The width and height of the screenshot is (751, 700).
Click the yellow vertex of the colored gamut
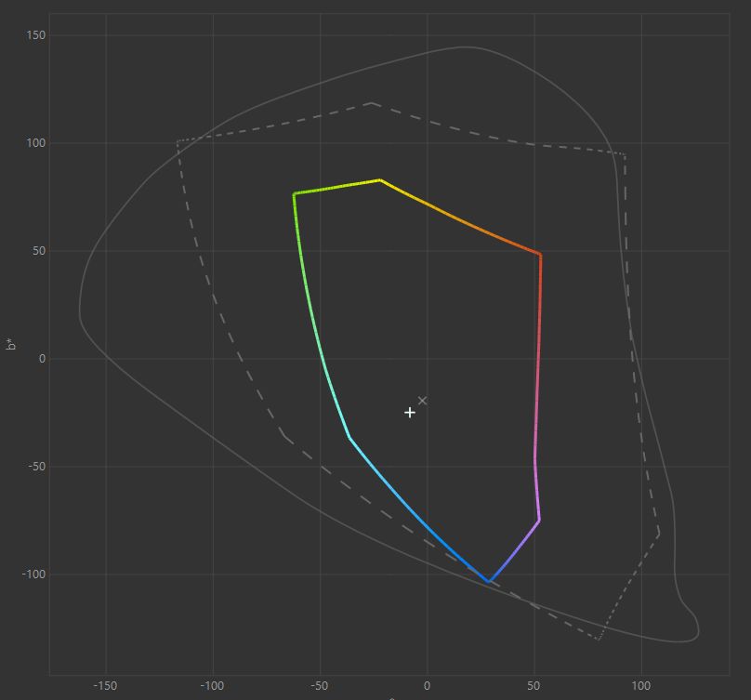point(380,180)
